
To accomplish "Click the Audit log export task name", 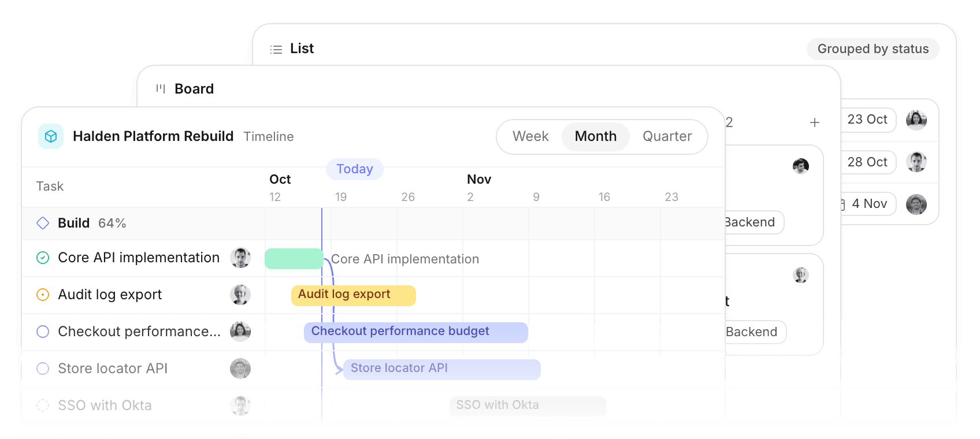I will tap(110, 295).
